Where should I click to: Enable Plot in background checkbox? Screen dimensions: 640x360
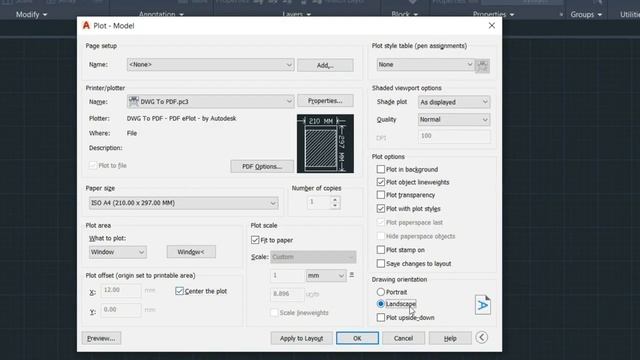pyautogui.click(x=381, y=169)
